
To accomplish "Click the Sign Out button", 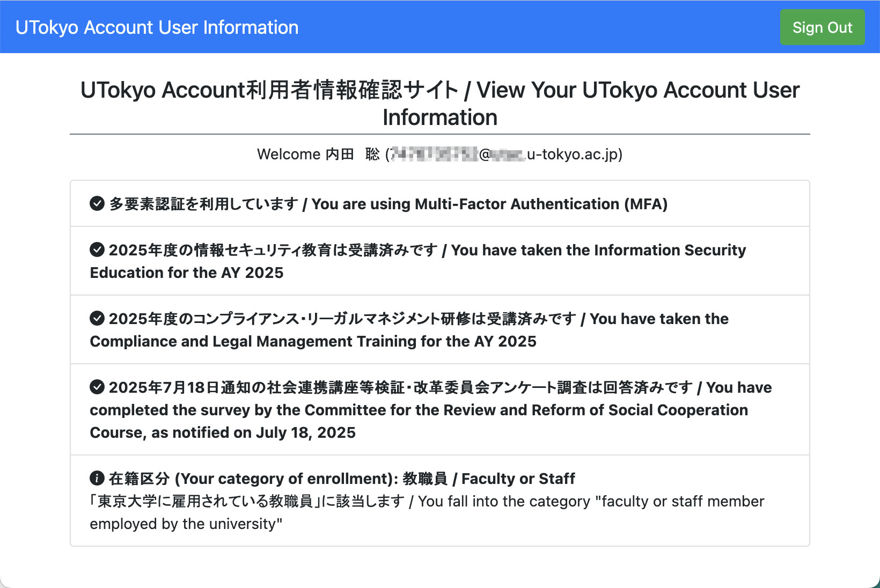I will 822,27.
